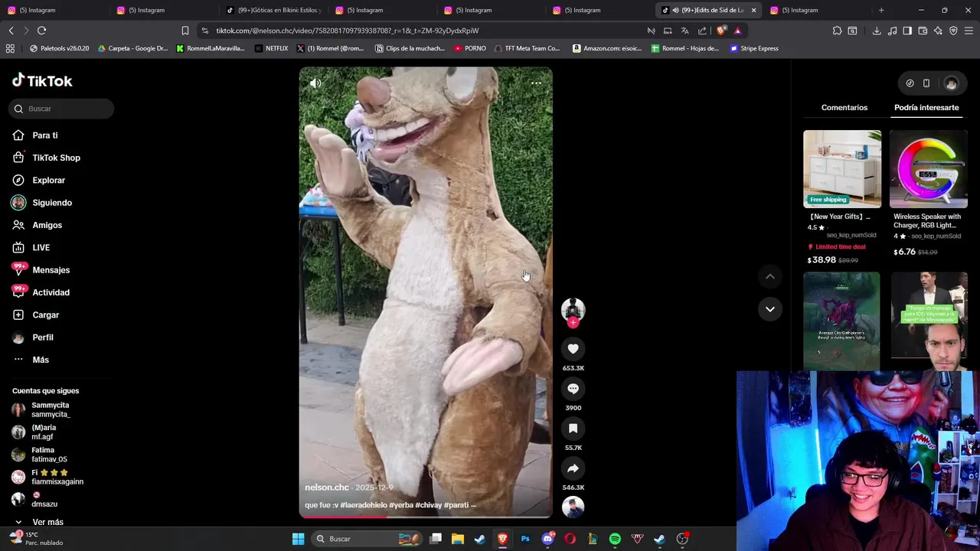Open the browser hamburger menu
This screenshot has height=551, width=980.
pos(969,31)
